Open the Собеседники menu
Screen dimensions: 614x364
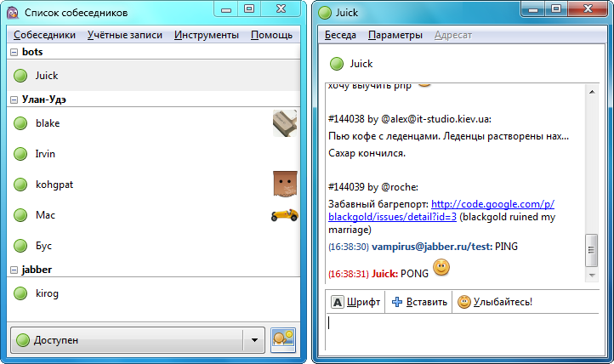click(x=44, y=35)
